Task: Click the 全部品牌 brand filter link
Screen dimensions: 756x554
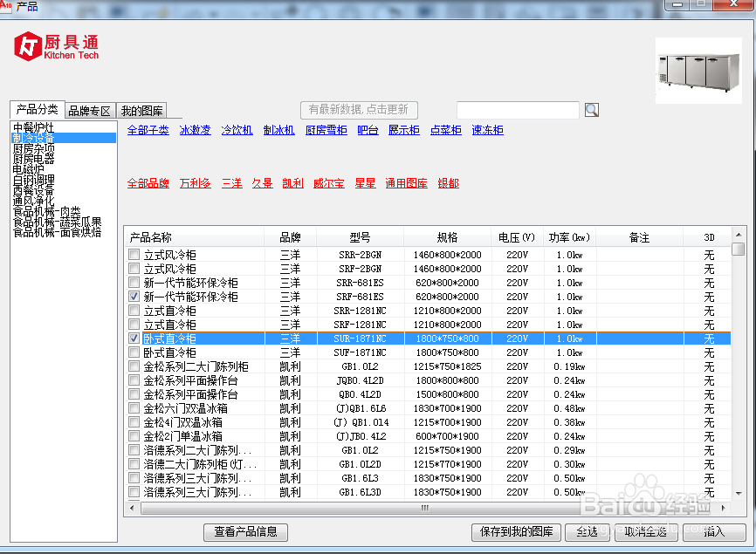Action: point(148,183)
